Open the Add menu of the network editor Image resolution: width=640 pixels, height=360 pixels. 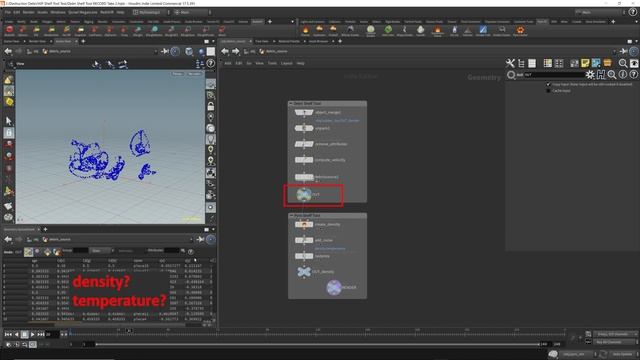pos(228,63)
